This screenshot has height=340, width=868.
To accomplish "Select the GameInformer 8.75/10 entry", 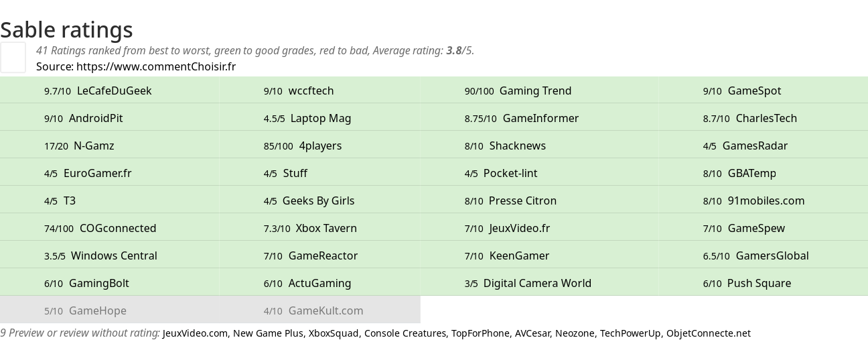I will [x=522, y=118].
